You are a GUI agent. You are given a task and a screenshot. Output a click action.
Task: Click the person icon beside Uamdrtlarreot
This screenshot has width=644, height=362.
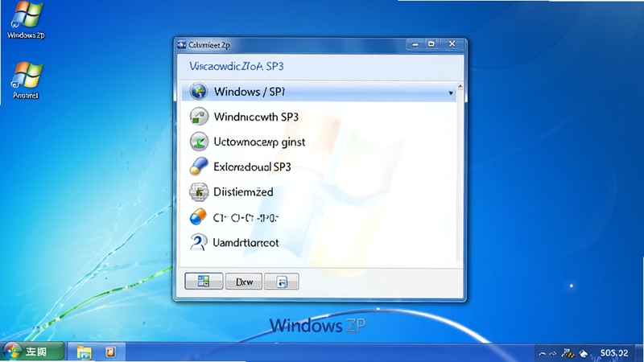click(198, 242)
